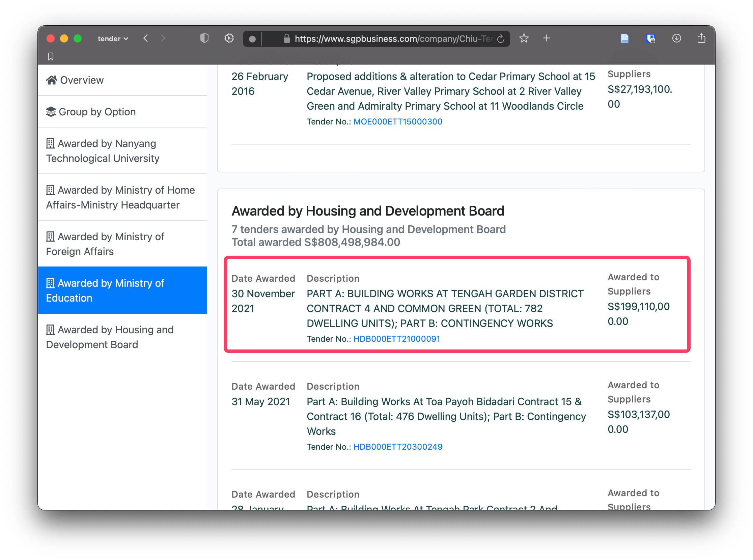Open a new tab with plus icon

point(547,38)
